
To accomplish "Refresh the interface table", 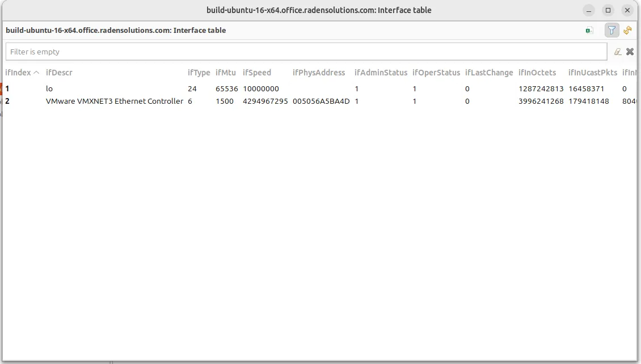I will [628, 30].
